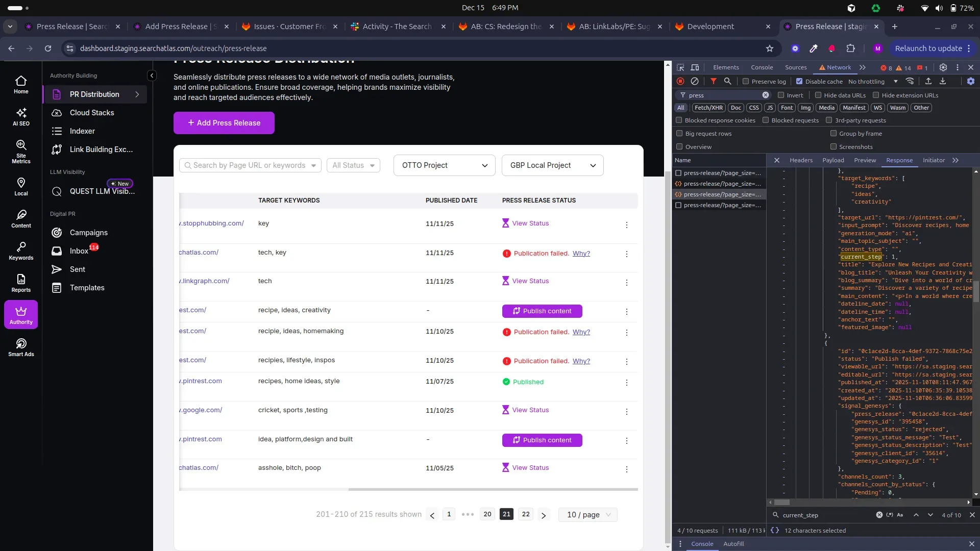Open GBP Local Project dropdown
The height and width of the screenshot is (551, 980).
click(553, 165)
